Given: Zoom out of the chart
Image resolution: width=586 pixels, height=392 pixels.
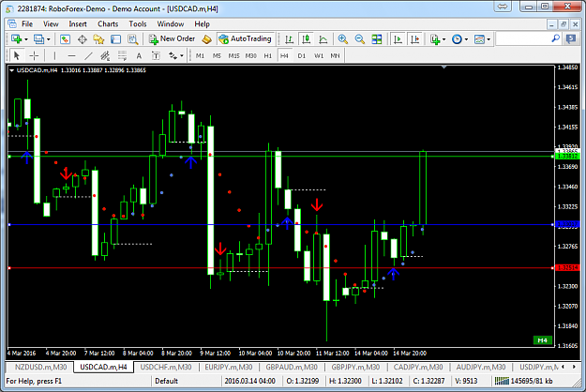Looking at the screenshot, I should click(x=359, y=38).
